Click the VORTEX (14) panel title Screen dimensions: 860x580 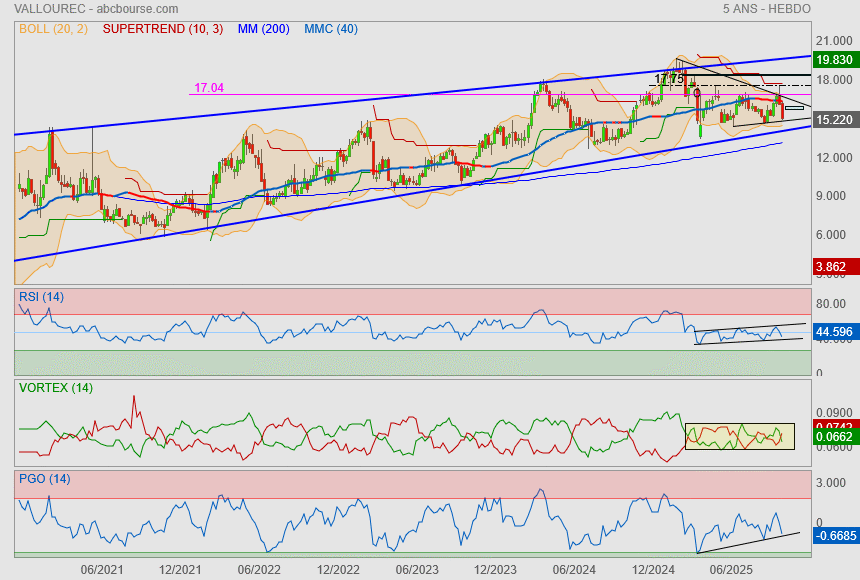tap(55, 387)
